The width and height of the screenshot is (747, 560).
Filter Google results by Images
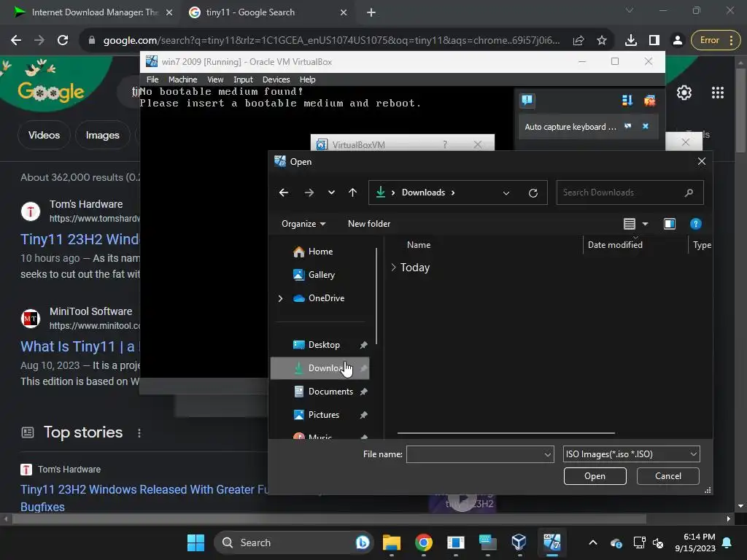click(x=102, y=135)
